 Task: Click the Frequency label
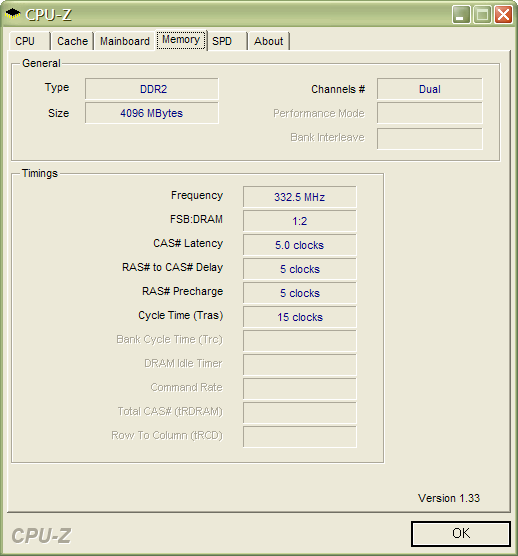coord(197,195)
